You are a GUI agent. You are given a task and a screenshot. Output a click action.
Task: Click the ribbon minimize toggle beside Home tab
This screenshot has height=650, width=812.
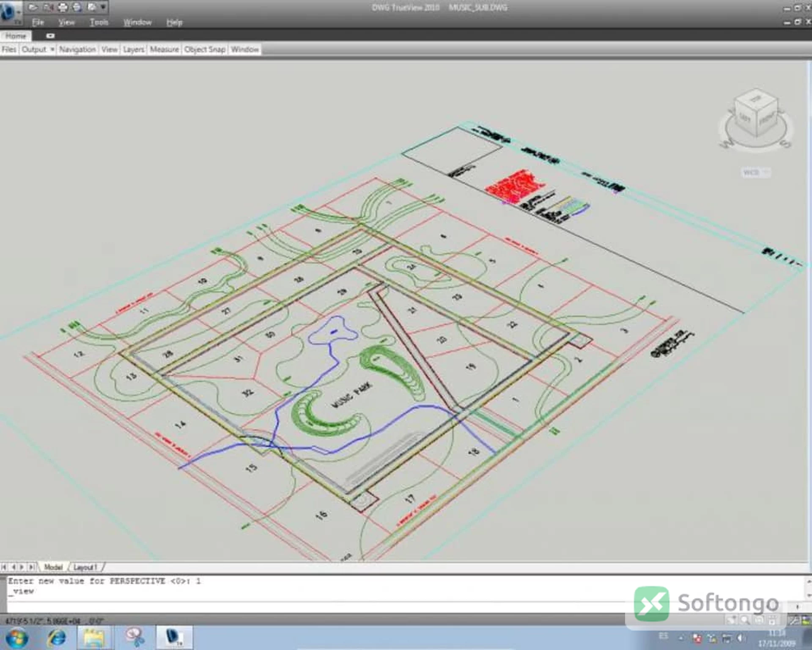(x=50, y=36)
